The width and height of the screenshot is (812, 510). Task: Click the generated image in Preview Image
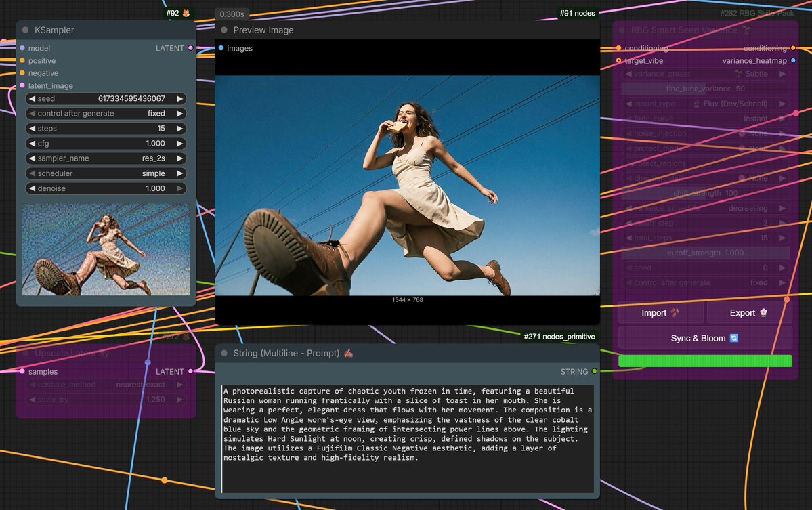point(408,186)
